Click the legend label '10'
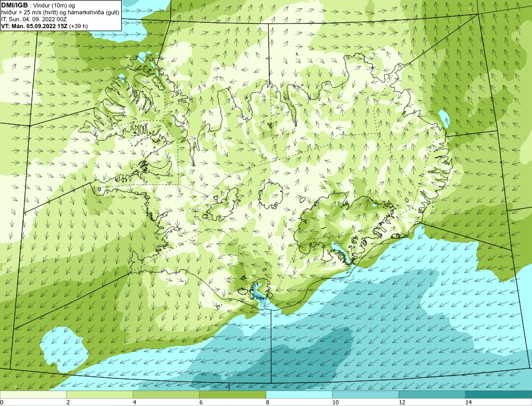532x406 pixels. pos(336,402)
